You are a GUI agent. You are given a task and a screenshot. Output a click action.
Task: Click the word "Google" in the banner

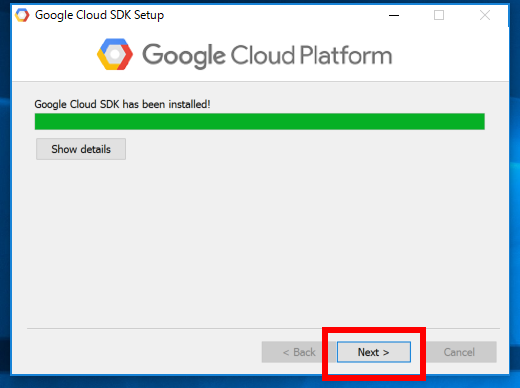(184, 56)
